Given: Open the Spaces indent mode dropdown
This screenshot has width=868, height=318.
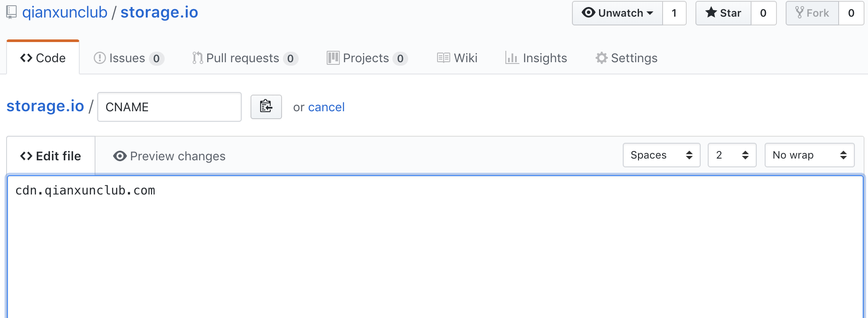Looking at the screenshot, I should pyautogui.click(x=662, y=155).
